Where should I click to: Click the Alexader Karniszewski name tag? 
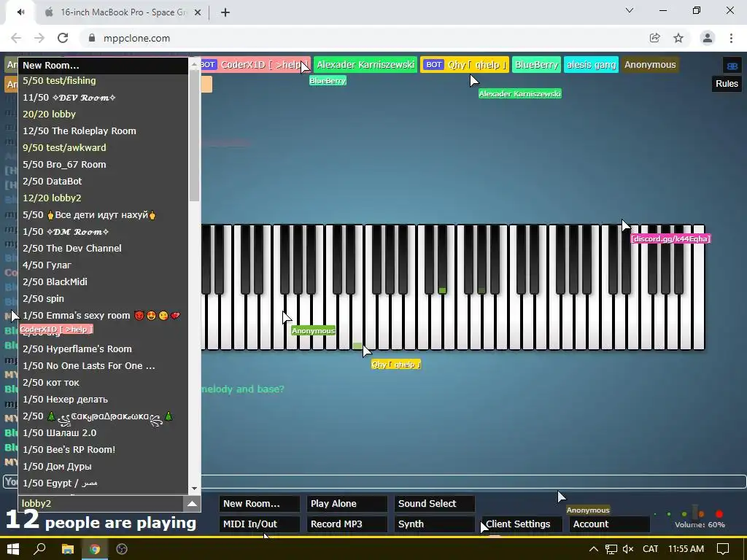pyautogui.click(x=365, y=65)
